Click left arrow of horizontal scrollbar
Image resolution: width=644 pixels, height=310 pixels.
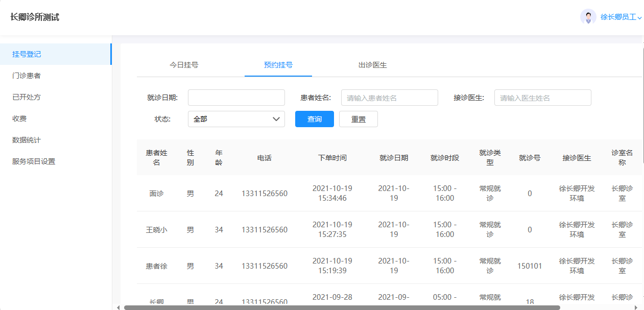[x=118, y=307]
